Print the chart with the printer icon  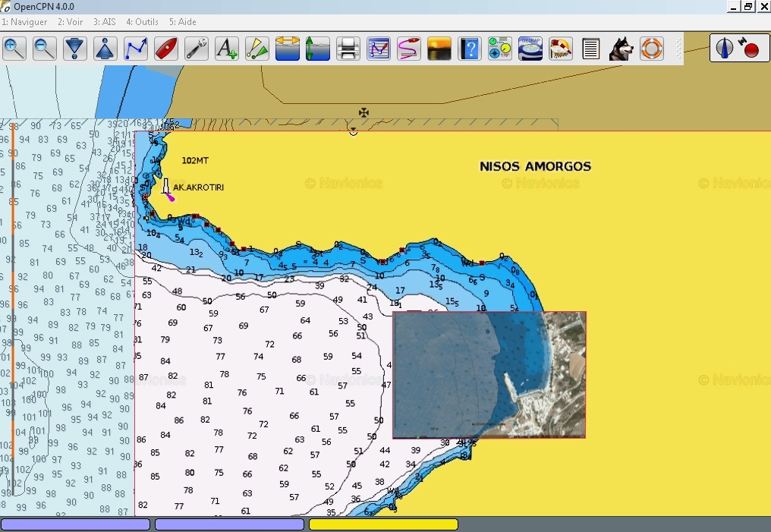click(x=348, y=49)
